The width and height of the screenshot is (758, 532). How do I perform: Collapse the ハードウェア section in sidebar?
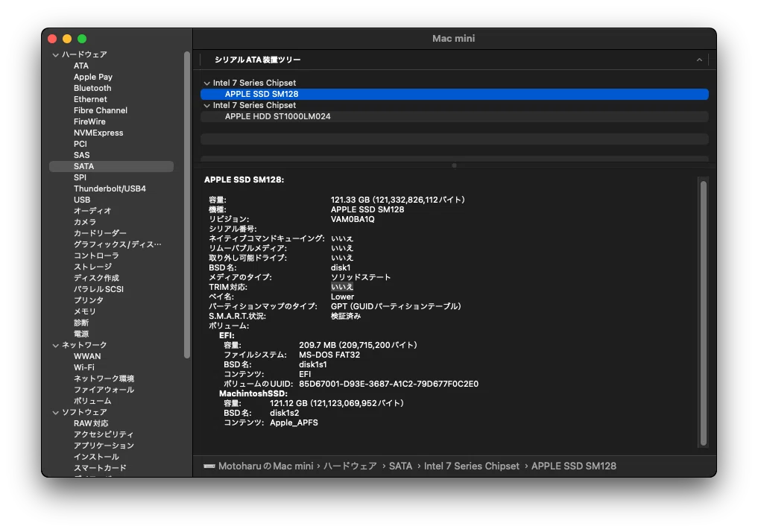click(x=56, y=54)
